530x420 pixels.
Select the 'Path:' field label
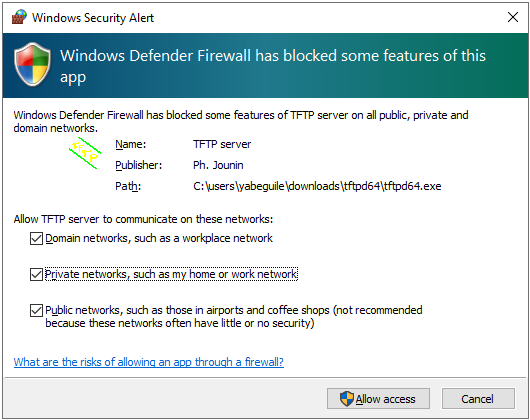coord(128,186)
